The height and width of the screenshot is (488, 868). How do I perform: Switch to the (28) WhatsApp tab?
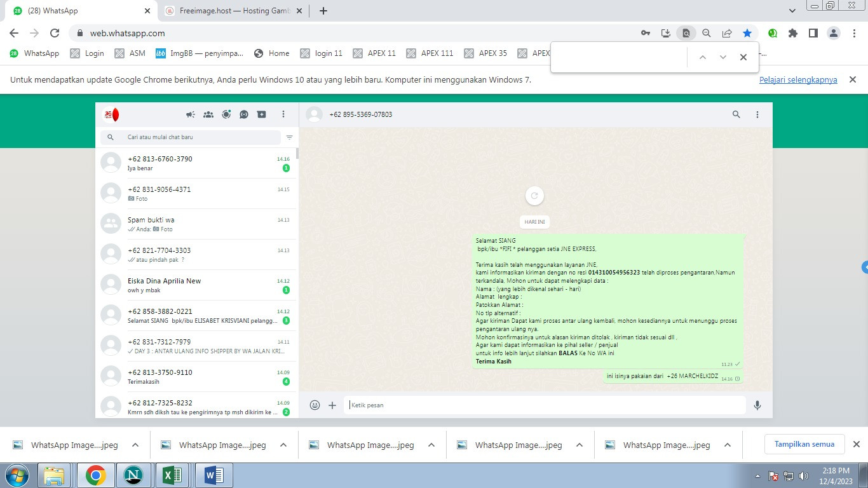tap(81, 11)
